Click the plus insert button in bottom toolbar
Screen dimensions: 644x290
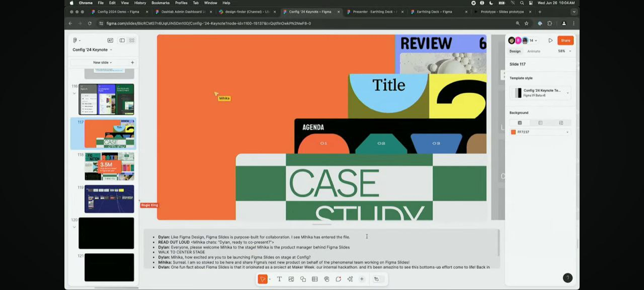click(x=362, y=279)
